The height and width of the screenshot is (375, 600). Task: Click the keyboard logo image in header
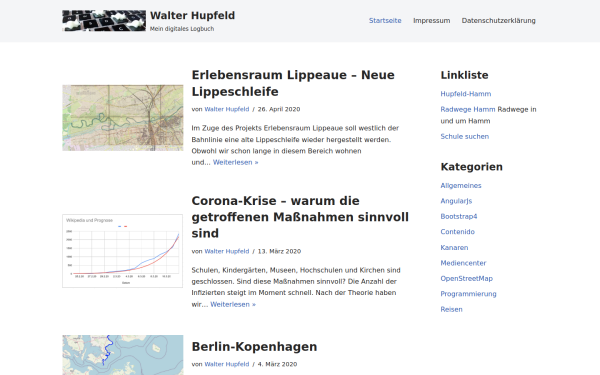(104, 21)
